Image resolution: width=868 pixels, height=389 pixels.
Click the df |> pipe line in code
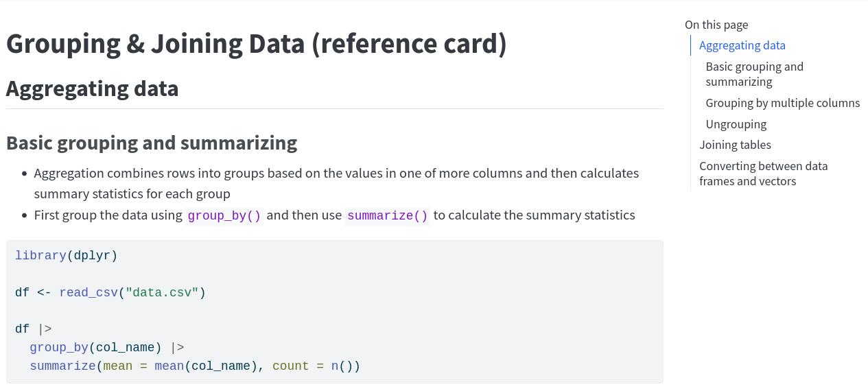coord(33,329)
